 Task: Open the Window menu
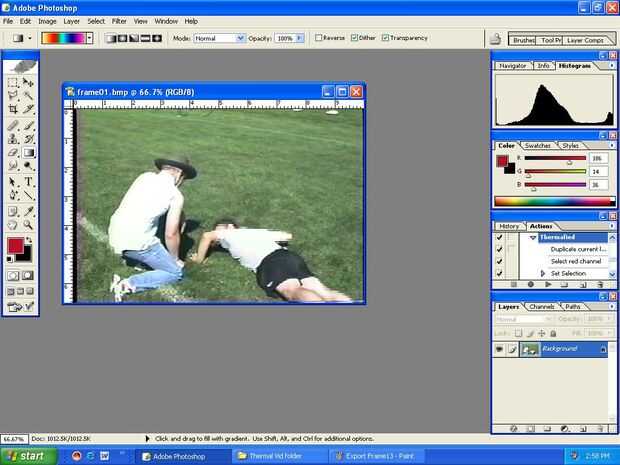click(166, 21)
